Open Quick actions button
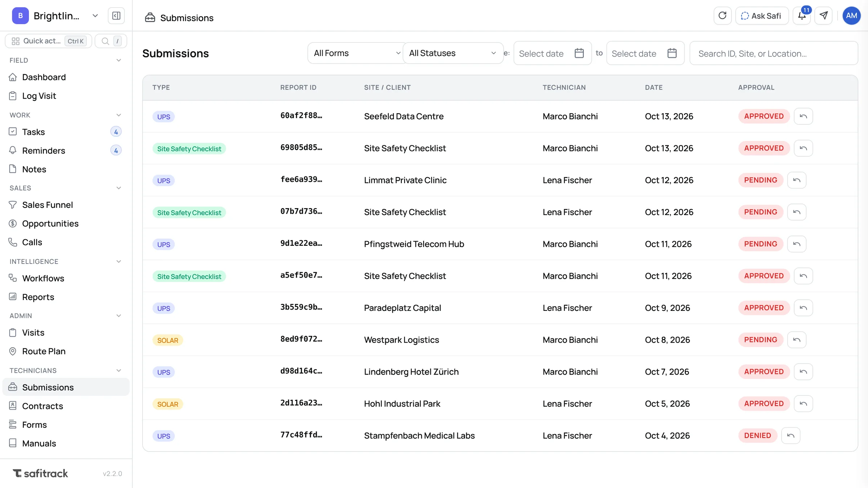This screenshot has height=488, width=868. point(48,41)
